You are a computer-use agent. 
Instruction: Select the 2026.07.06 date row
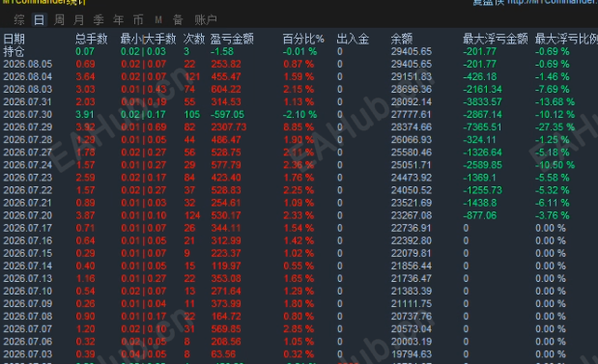pos(28,341)
